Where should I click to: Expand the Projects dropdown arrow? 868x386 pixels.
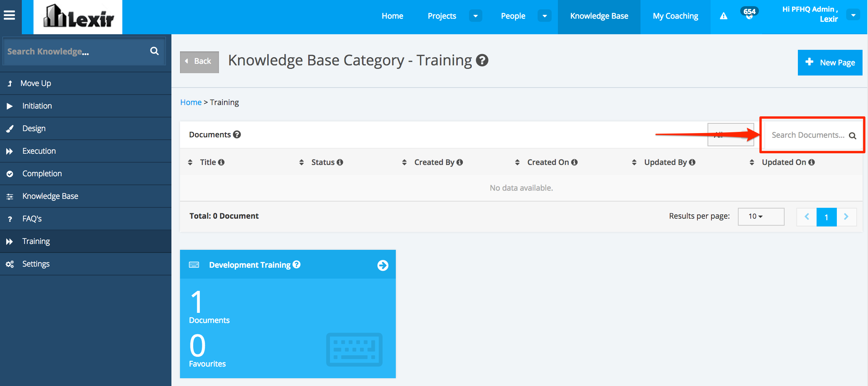476,16
